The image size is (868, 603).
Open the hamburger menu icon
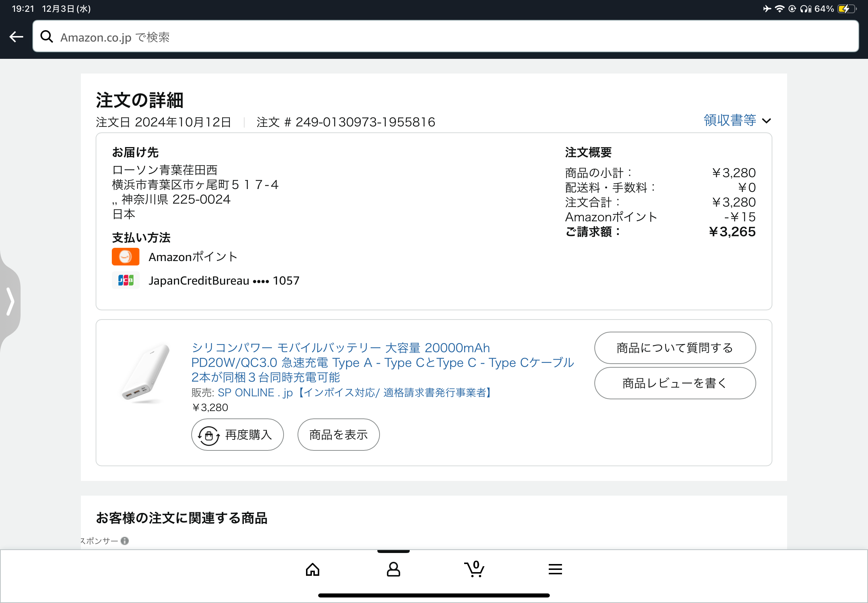click(x=555, y=570)
